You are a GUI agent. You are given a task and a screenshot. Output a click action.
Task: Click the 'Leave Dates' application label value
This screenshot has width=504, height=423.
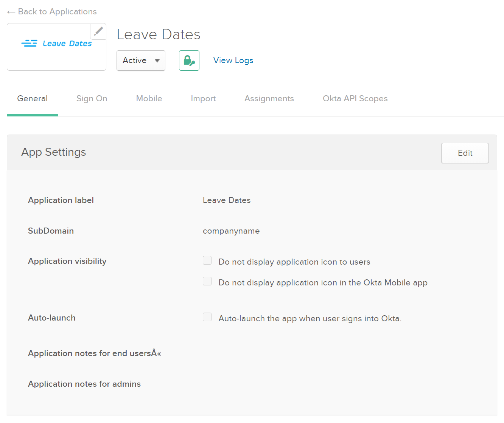227,200
